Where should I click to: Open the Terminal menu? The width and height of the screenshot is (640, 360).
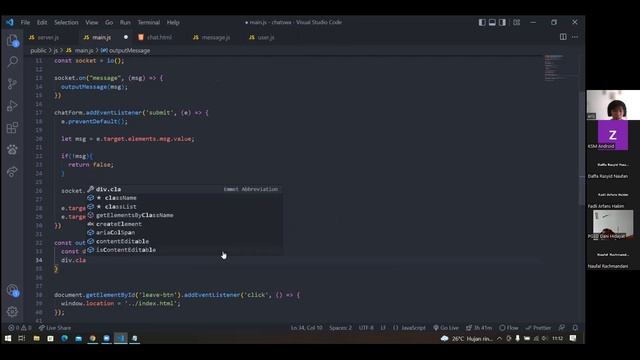point(149,22)
